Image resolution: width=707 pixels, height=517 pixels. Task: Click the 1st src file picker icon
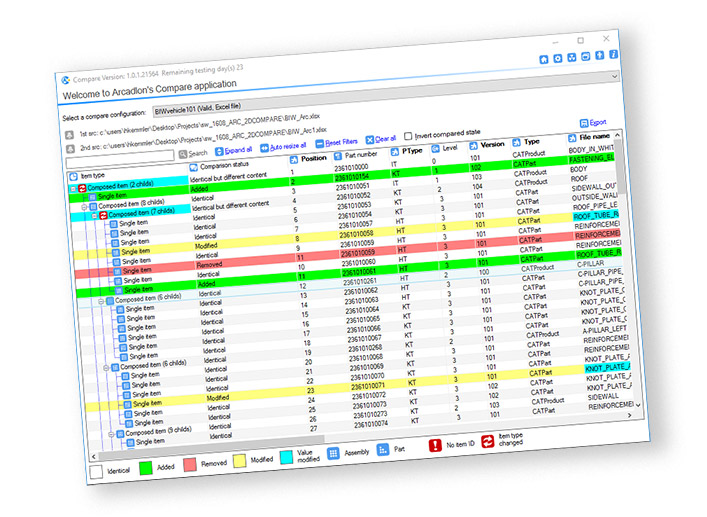[x=69, y=135]
